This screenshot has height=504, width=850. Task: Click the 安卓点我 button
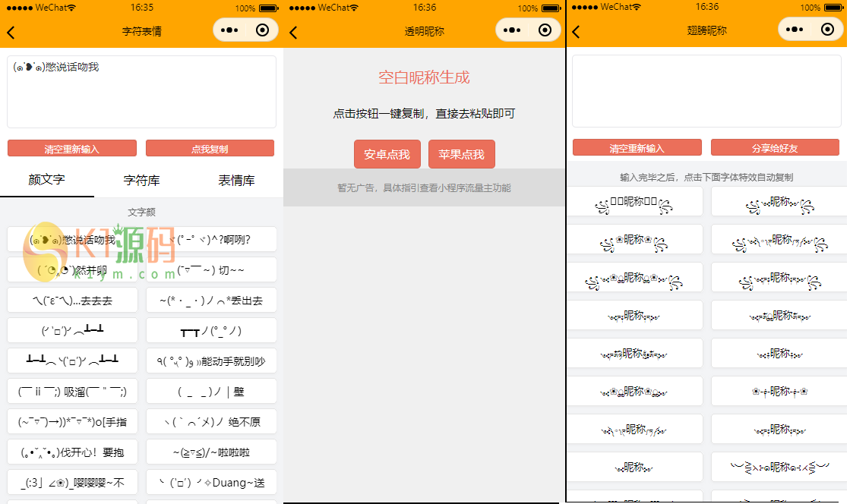(x=387, y=154)
